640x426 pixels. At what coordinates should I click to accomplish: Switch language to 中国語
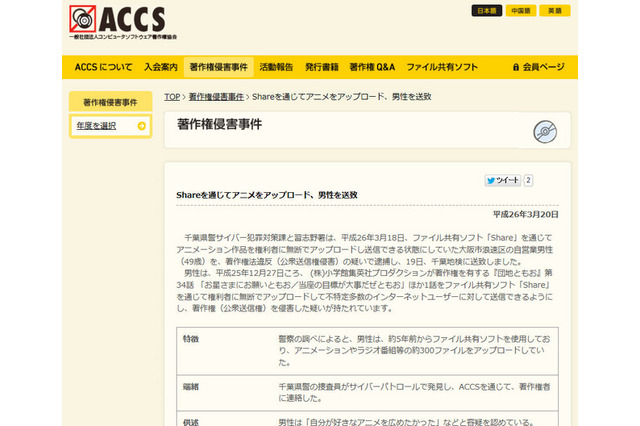[x=521, y=11]
